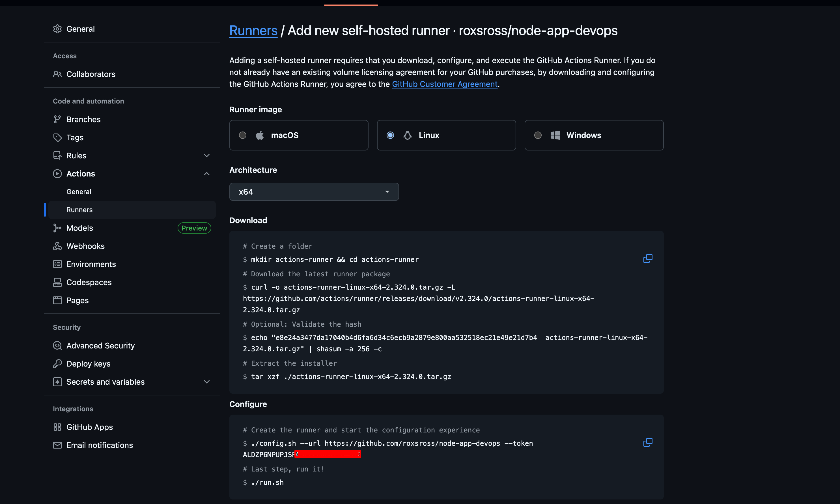Select the macOS radio button
840x504 pixels.
(x=242, y=135)
